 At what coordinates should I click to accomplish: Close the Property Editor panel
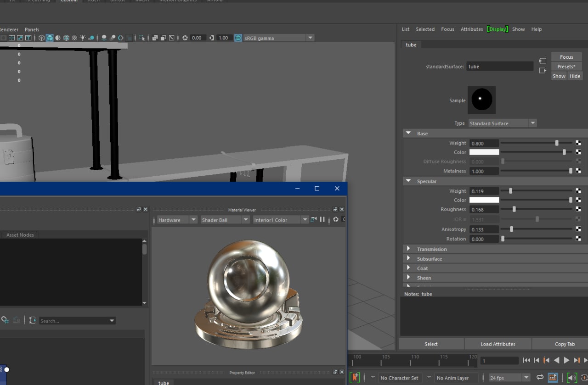point(342,372)
